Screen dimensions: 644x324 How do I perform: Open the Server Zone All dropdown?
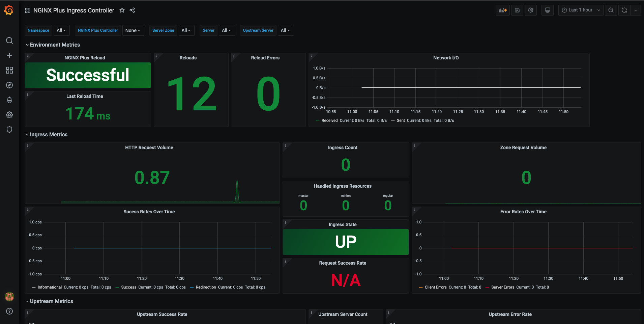pos(186,30)
